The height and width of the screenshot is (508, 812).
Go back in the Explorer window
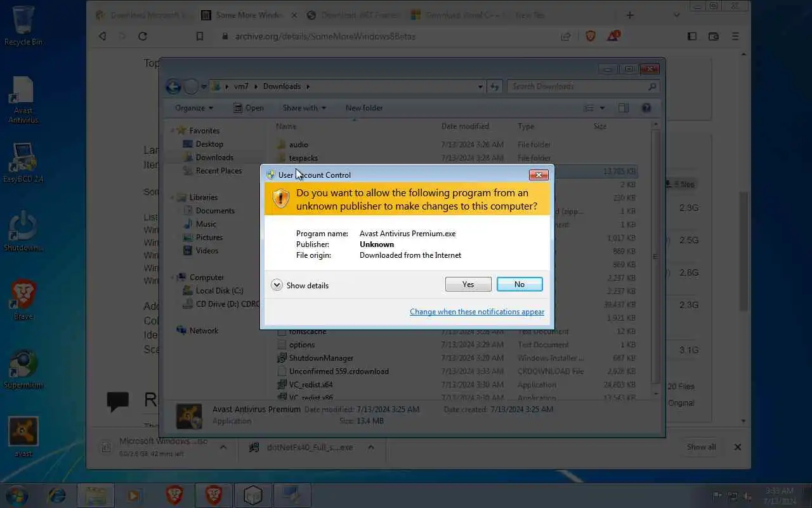point(173,86)
